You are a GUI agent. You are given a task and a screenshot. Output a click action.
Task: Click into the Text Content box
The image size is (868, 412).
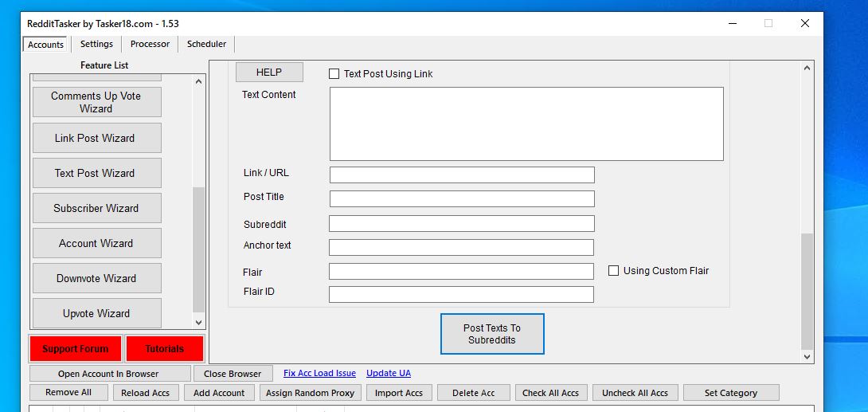point(526,124)
